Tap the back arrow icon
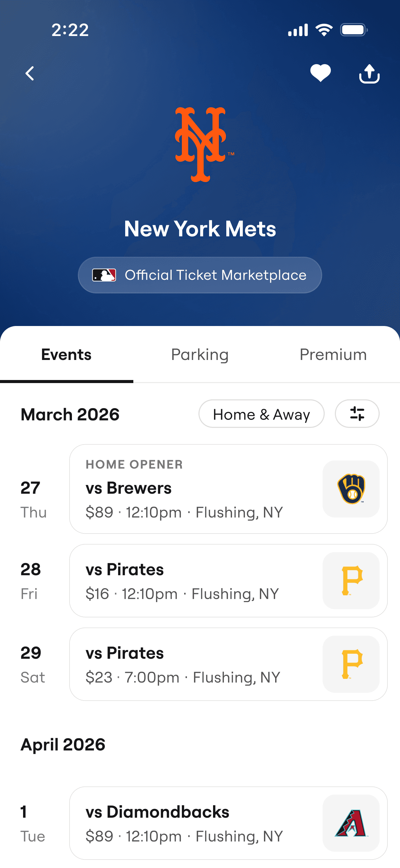Image resolution: width=400 pixels, height=868 pixels. pos(30,73)
